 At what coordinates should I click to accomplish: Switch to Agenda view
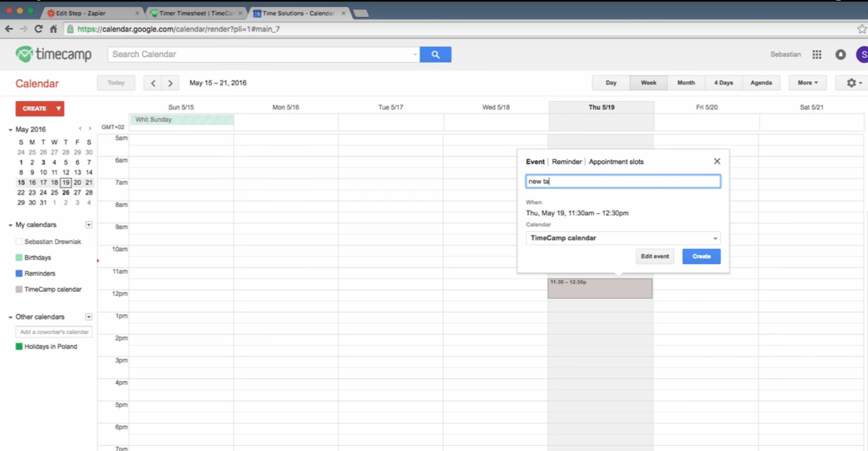coord(761,83)
